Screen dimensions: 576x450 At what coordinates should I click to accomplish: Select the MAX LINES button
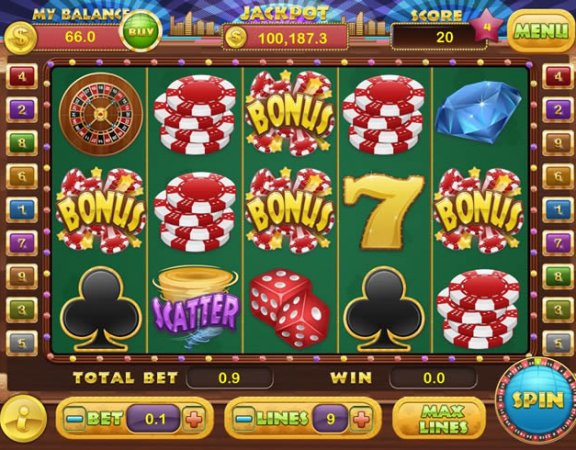444,419
